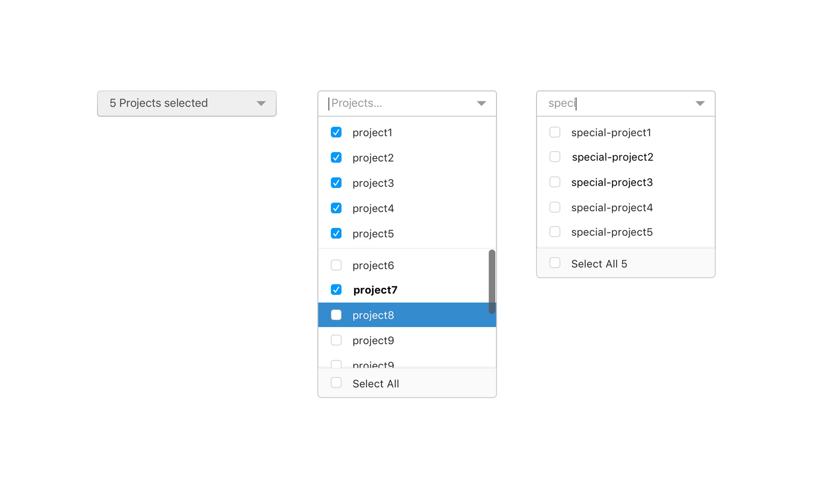Toggle the 'Select All' checkbox in Projects list
Viewport: 816px width, 504px height.
(x=336, y=383)
